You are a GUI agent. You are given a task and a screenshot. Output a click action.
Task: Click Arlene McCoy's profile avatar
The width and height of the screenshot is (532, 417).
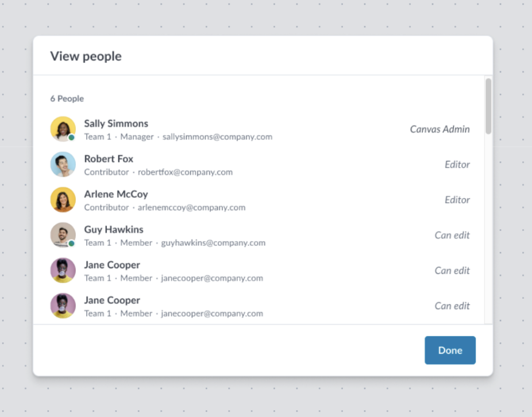[x=63, y=200]
